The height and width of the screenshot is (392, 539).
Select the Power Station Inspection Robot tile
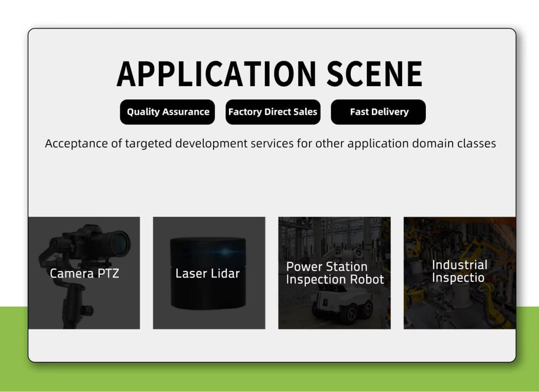click(334, 273)
